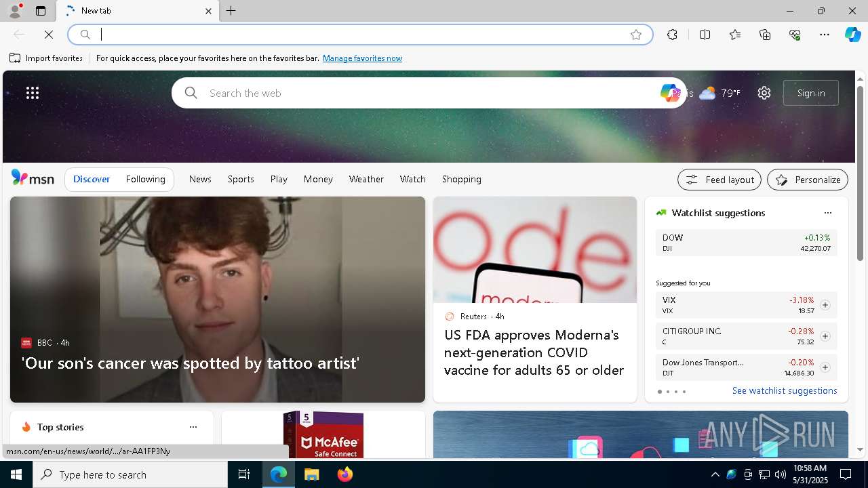The width and height of the screenshot is (868, 488).
Task: Click See watchlist suggestions link
Action: tap(785, 390)
